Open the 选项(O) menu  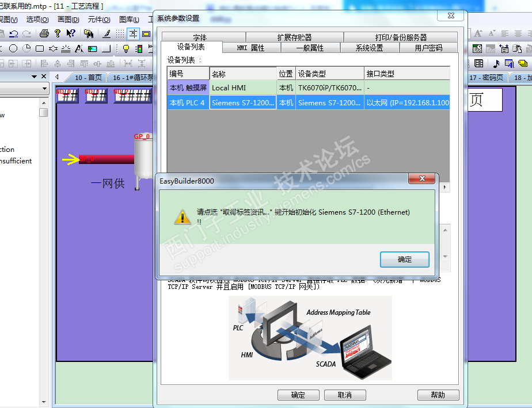(37, 20)
